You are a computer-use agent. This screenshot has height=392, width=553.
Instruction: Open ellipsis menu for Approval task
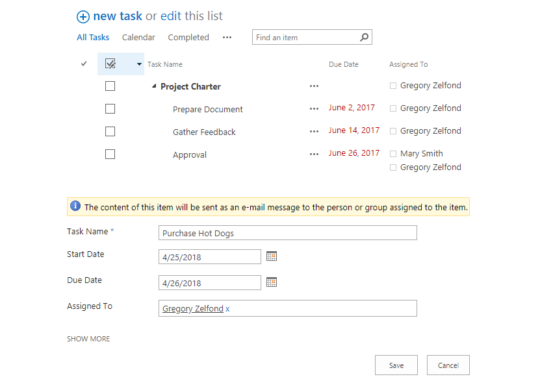click(315, 154)
